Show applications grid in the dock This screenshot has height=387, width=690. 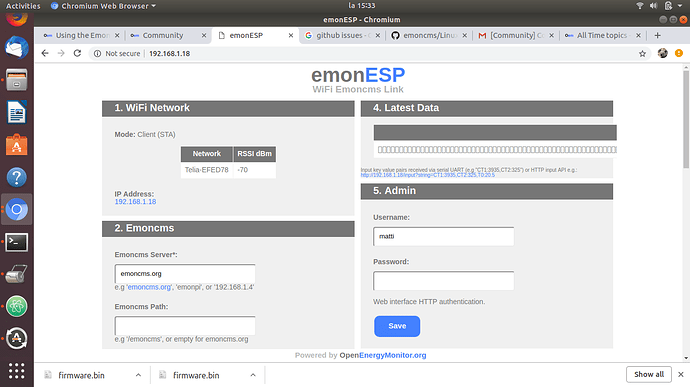tap(17, 371)
